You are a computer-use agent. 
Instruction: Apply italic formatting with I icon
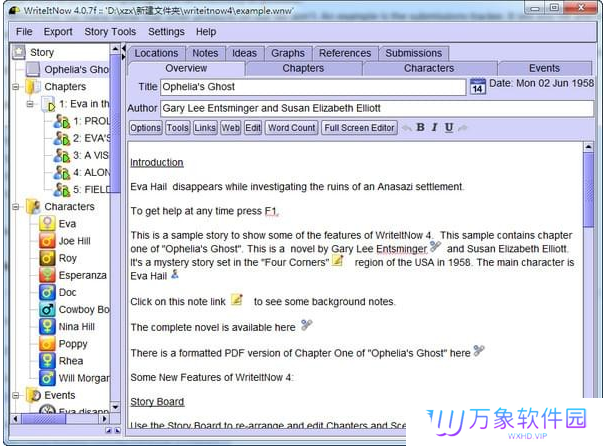coord(434,127)
